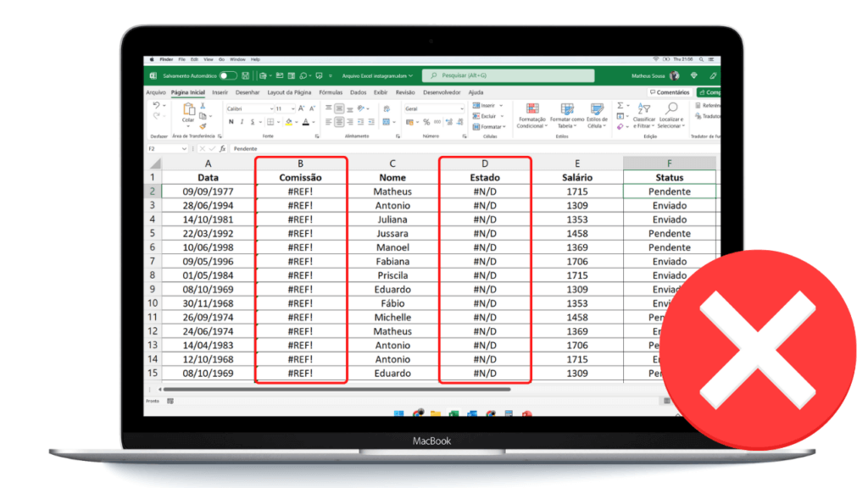
Task: Select the format painter brush icon
Action: (x=203, y=126)
